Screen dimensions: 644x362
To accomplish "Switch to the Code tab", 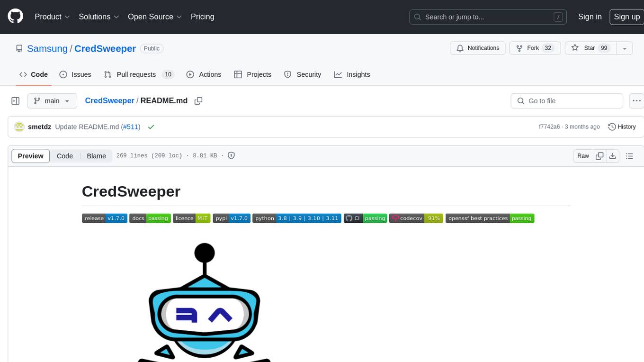I will click(x=34, y=74).
